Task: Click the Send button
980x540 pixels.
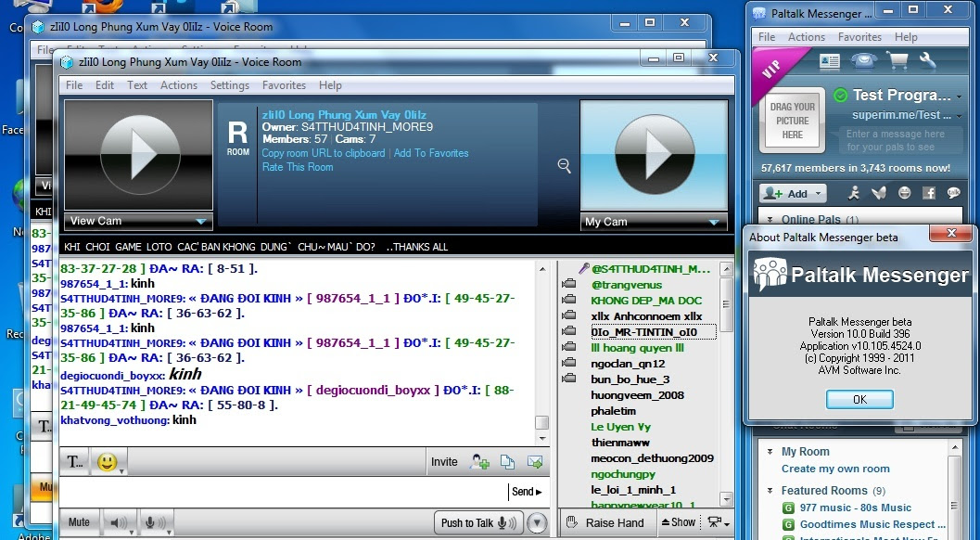Action: [x=527, y=492]
